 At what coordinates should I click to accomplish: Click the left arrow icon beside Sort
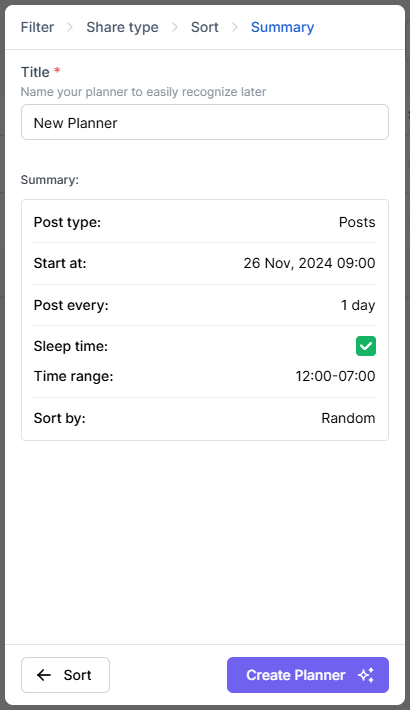click(44, 675)
